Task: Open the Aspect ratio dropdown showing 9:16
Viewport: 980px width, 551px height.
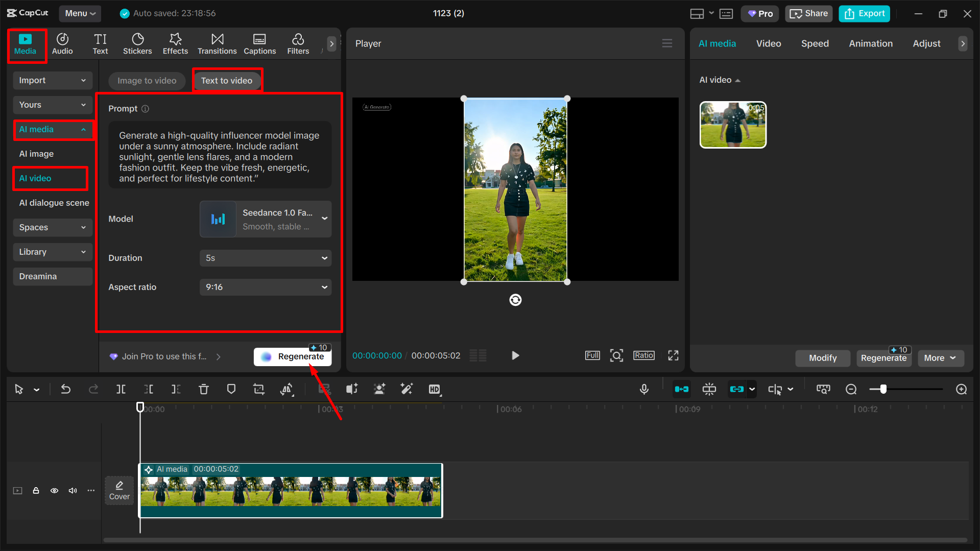Action: click(x=265, y=287)
